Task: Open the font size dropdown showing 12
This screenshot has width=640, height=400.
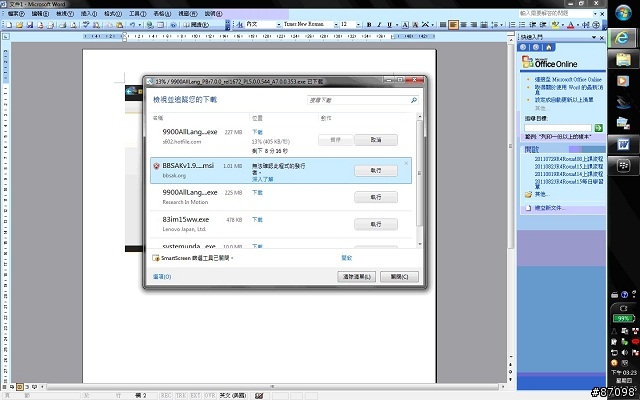Action: pos(358,25)
